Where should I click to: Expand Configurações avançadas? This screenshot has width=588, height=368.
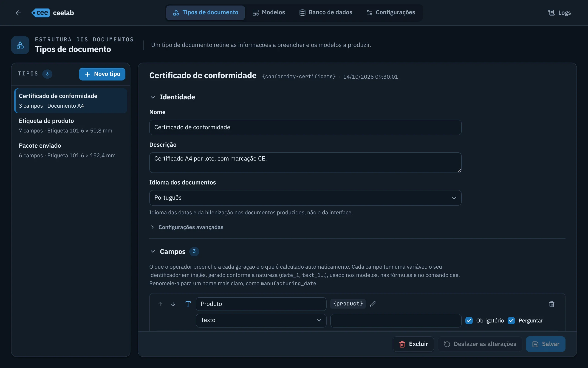tap(187, 227)
